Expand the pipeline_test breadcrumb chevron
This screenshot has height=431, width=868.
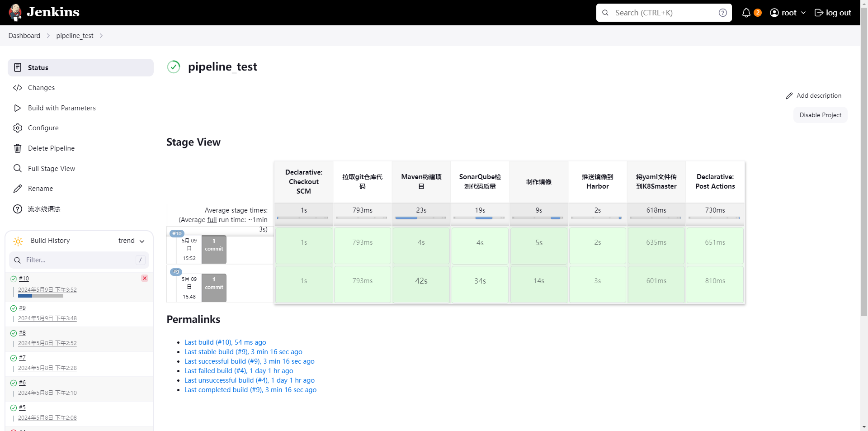(101, 36)
